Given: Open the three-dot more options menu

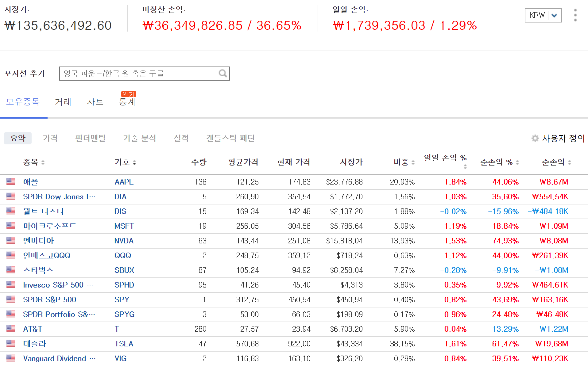Looking at the screenshot, I should tap(575, 15).
